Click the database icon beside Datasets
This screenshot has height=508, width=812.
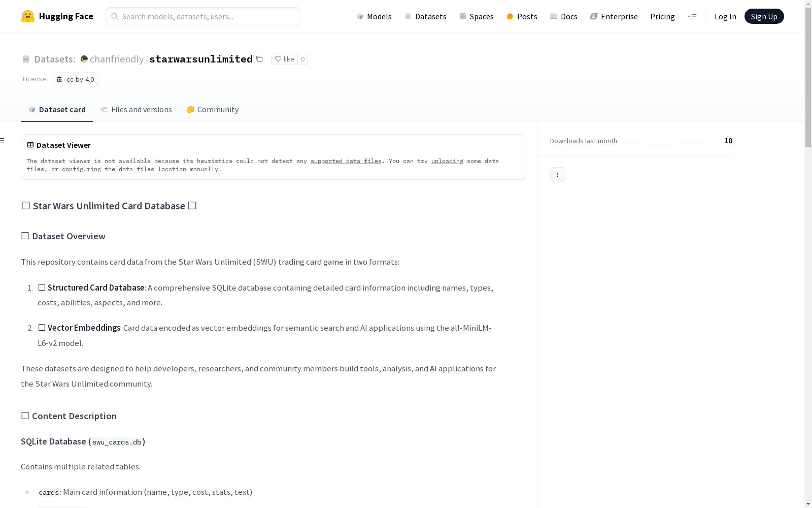point(26,59)
